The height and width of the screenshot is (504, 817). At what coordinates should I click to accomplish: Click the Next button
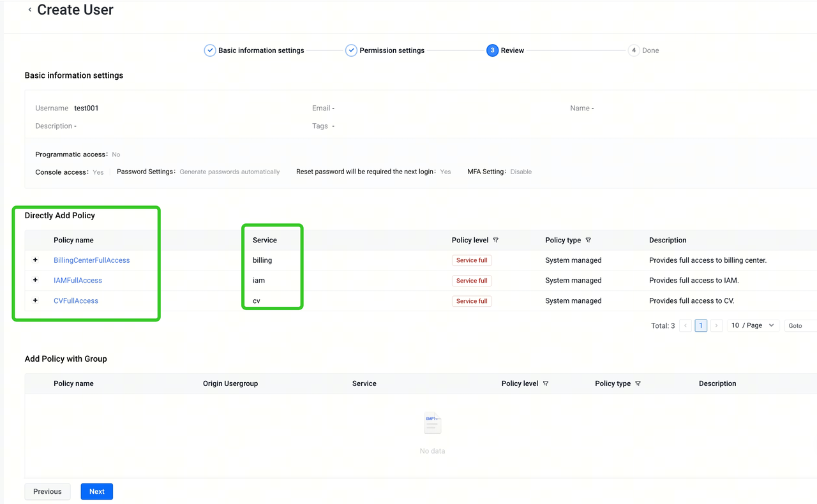[x=97, y=491]
